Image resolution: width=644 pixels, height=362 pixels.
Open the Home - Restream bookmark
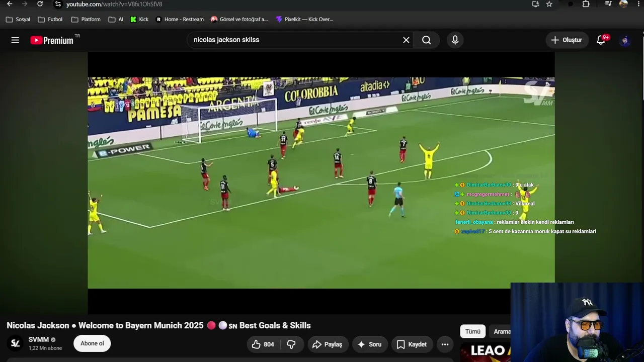click(x=180, y=20)
